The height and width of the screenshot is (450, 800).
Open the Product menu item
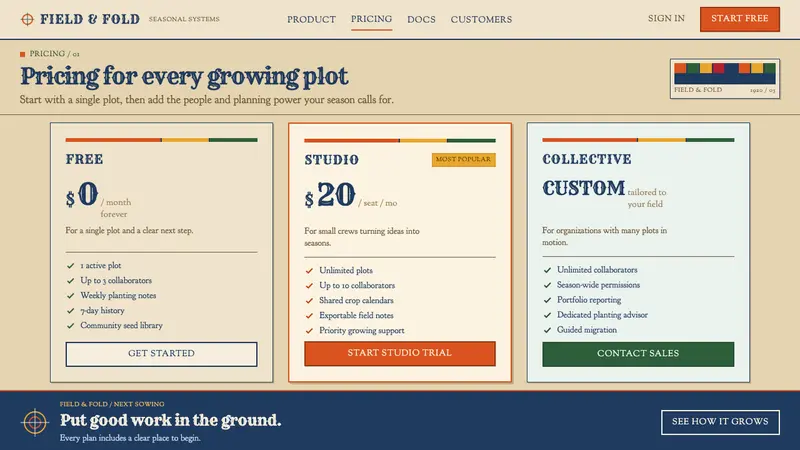[311, 19]
